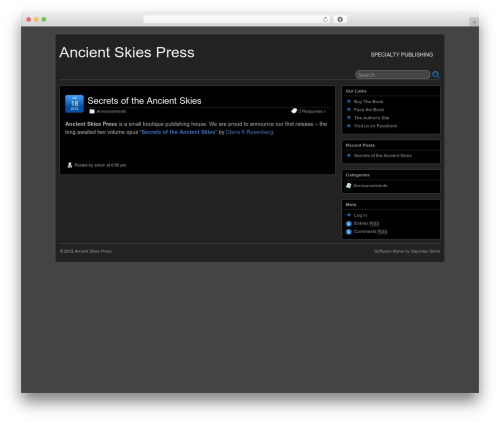This screenshot has height=423, width=500.
Task: Click the yellow minimize window button
Action: tap(36, 20)
